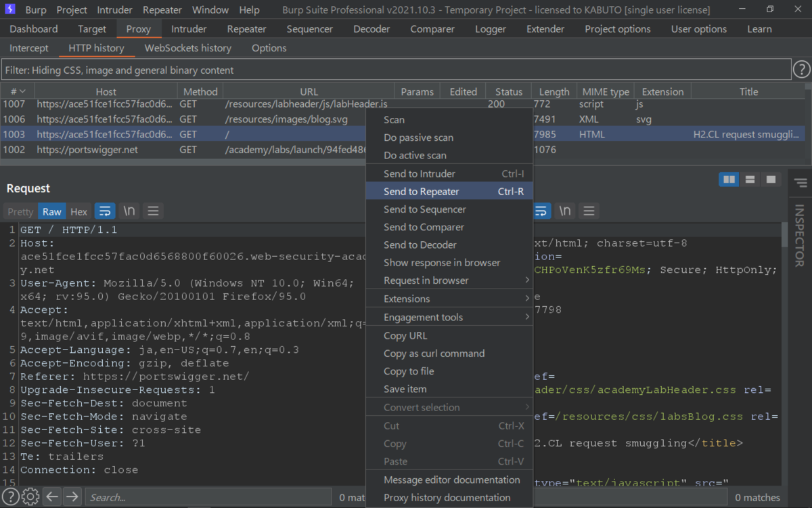Switch to the Target tab
The width and height of the screenshot is (812, 508).
(x=92, y=29)
